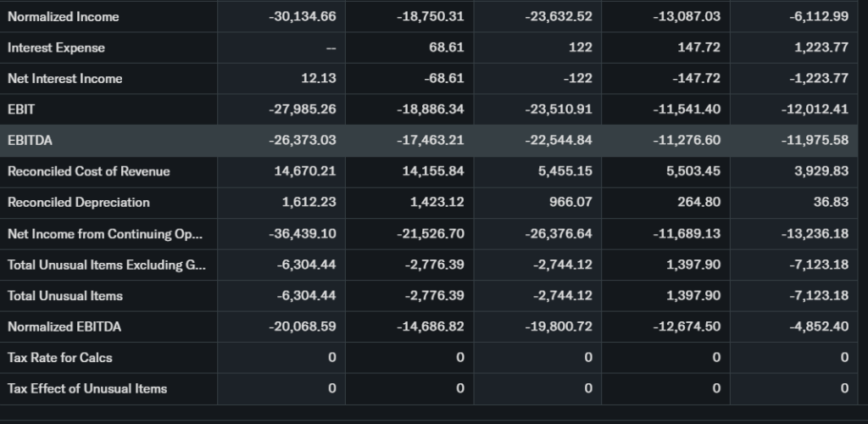Select the Total Unusual Items row label
868x424 pixels.
pos(65,296)
